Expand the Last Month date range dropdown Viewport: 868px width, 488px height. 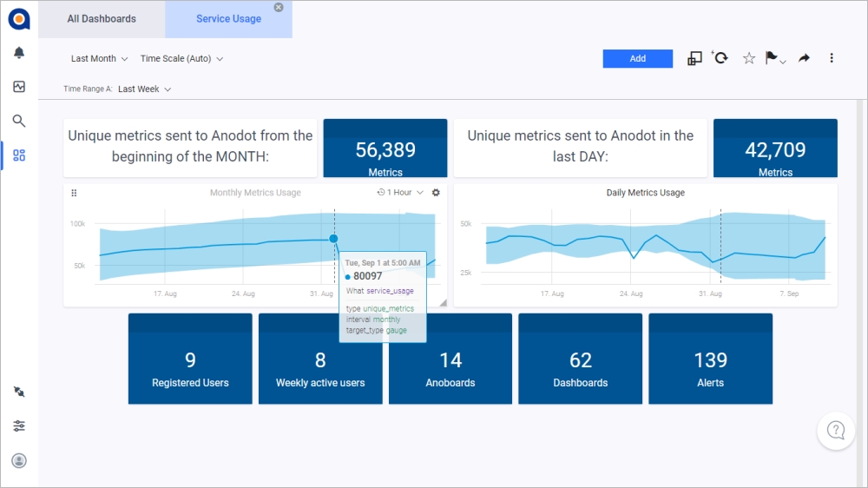[99, 59]
